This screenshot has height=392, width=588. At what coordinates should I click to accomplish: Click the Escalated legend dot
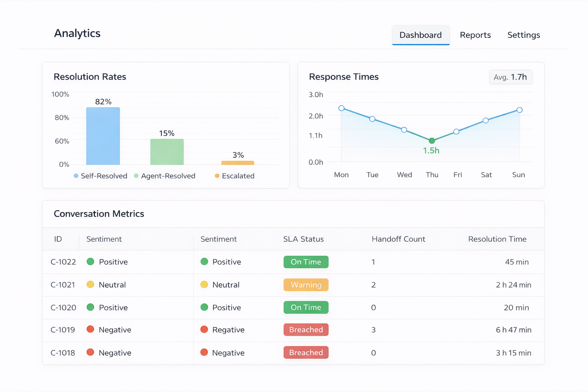(217, 176)
